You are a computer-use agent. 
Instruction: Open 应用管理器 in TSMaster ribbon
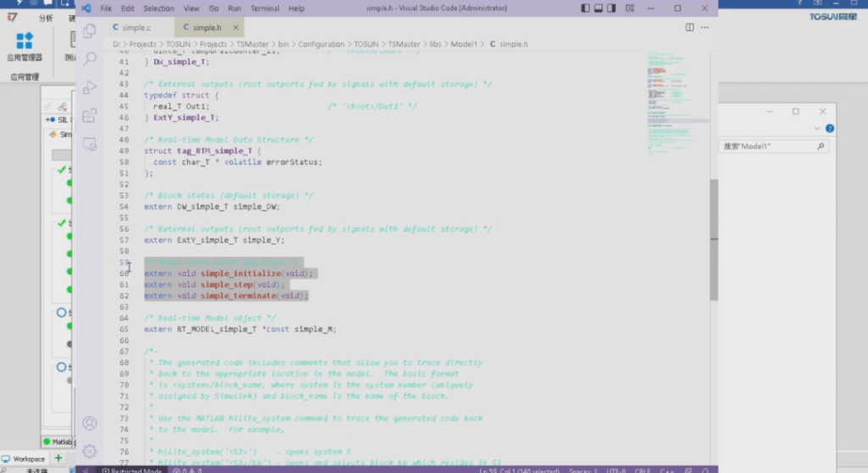25,47
